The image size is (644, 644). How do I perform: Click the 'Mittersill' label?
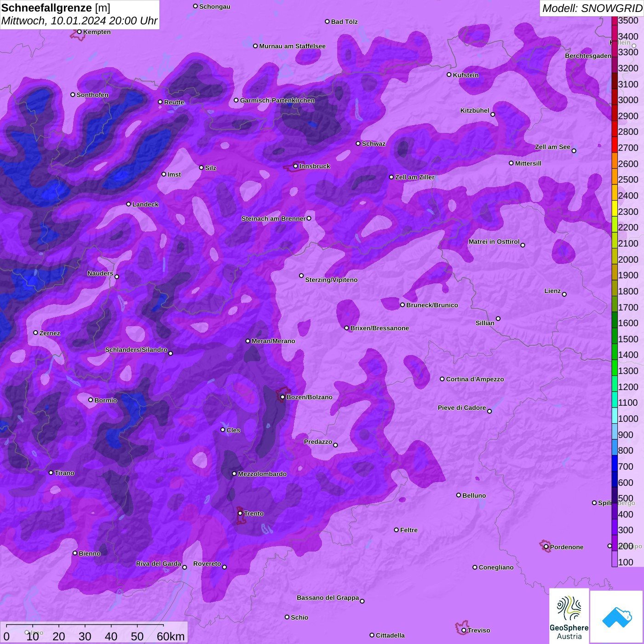click(528, 163)
